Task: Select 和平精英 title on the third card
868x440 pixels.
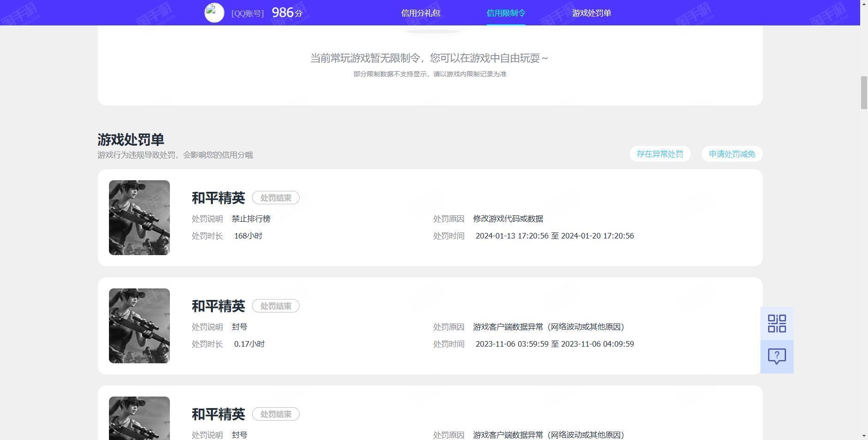Action: (x=218, y=414)
